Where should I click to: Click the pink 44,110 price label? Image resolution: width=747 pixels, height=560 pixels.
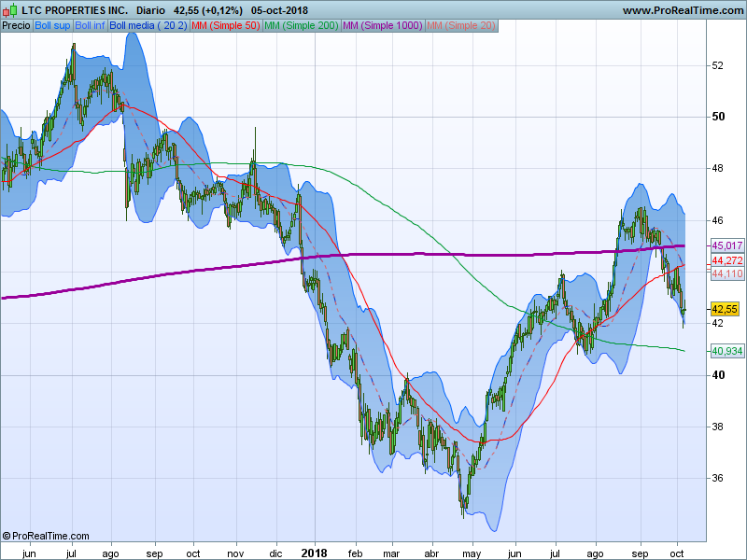(727, 273)
